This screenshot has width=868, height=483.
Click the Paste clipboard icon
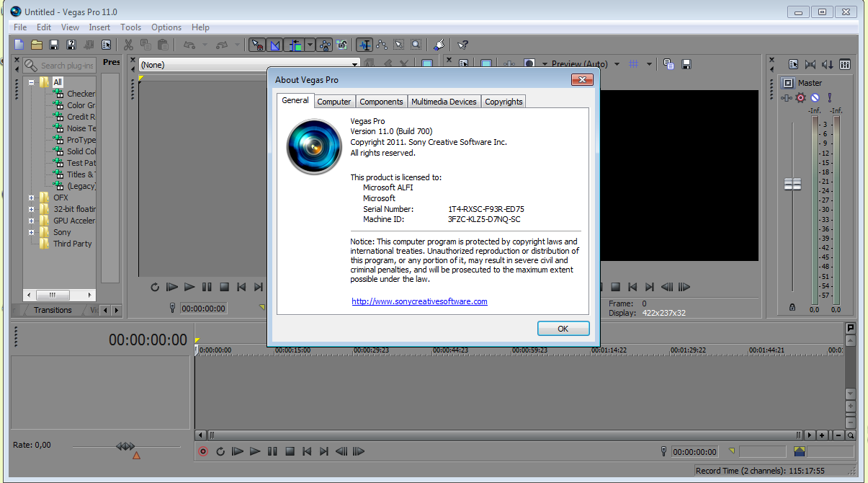[x=163, y=45]
